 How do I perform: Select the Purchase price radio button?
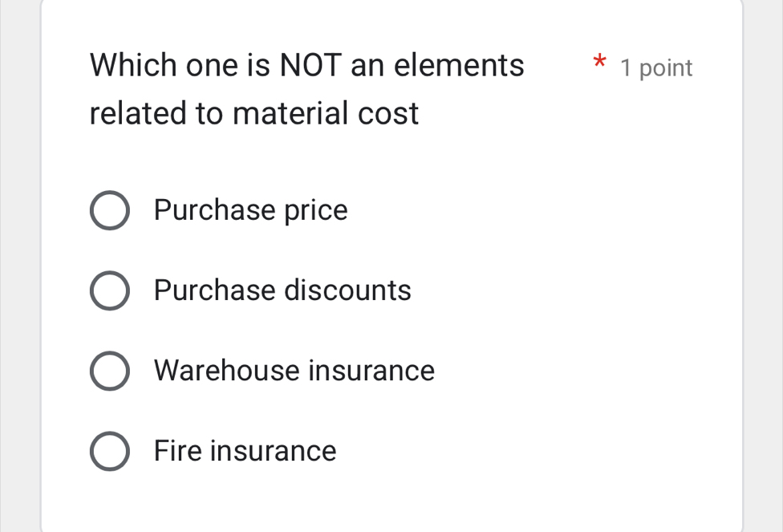(x=108, y=211)
